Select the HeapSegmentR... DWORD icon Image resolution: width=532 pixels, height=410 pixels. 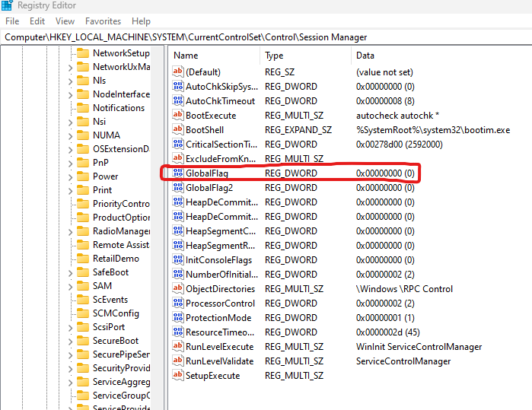[x=178, y=245]
